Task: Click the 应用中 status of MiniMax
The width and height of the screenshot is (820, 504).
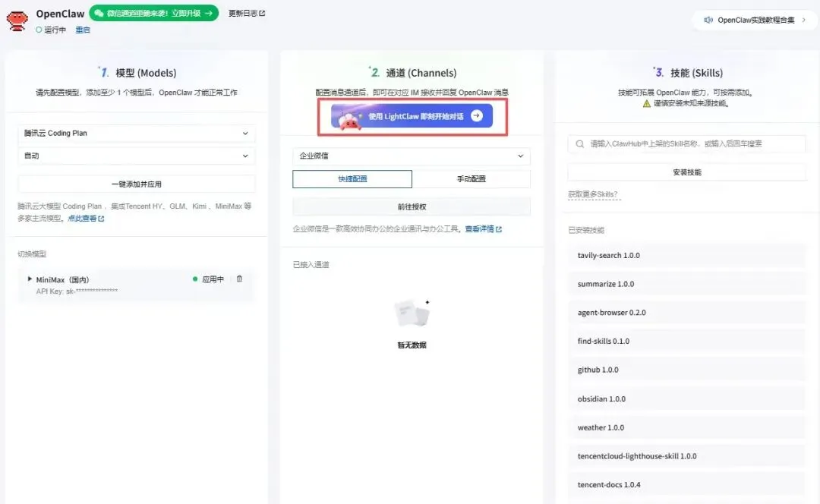Action: coord(208,279)
